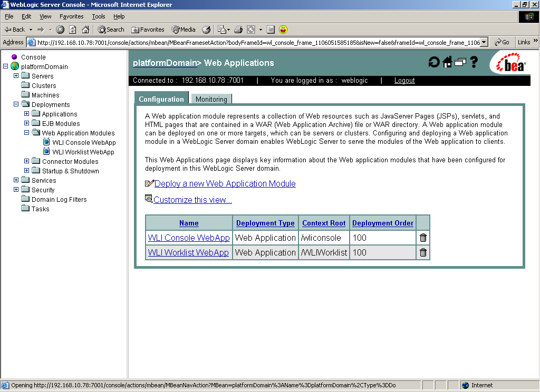Click the Discuss toolbar icon
The height and width of the screenshot is (392, 540).
point(271,30)
